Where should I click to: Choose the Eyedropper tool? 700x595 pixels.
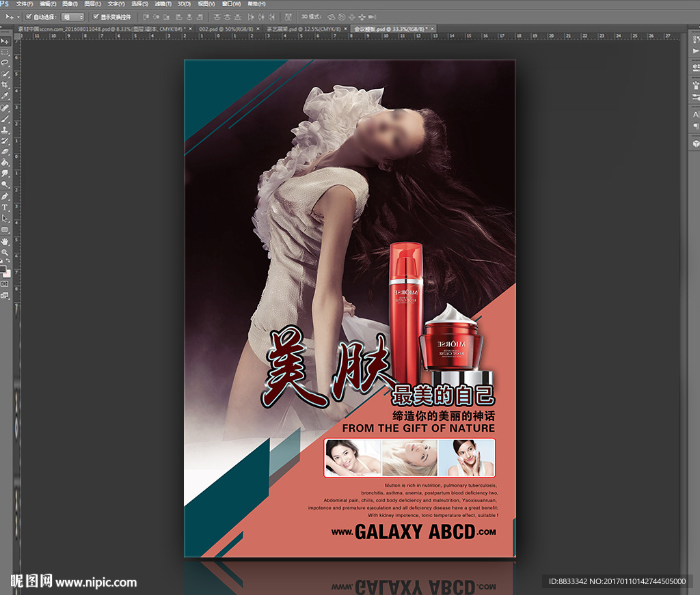point(5,96)
